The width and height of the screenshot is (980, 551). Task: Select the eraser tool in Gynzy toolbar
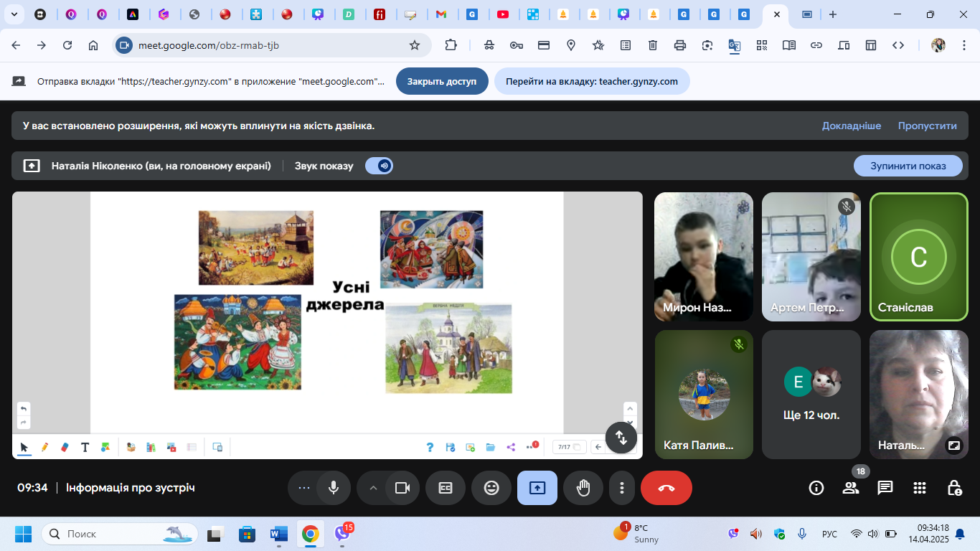(x=65, y=447)
